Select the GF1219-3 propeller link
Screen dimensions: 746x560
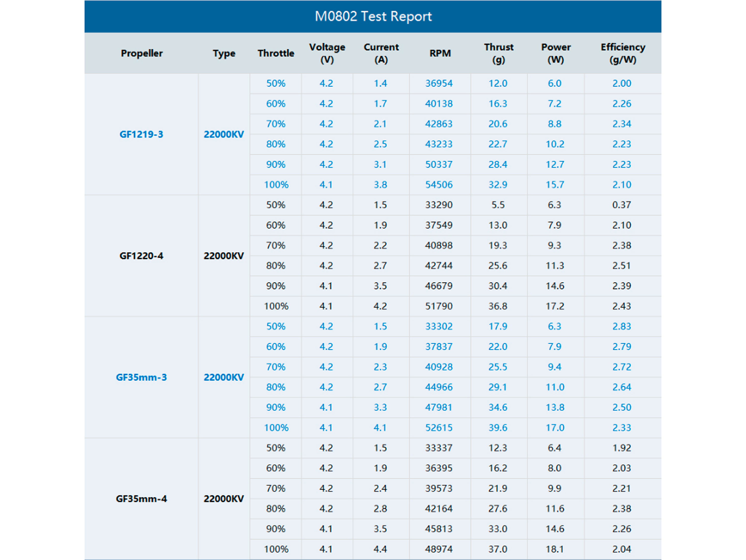[x=141, y=134]
